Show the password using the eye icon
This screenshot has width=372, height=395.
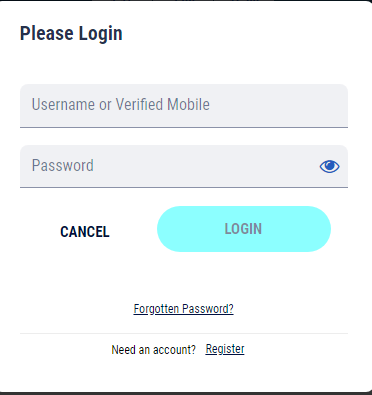tap(329, 166)
